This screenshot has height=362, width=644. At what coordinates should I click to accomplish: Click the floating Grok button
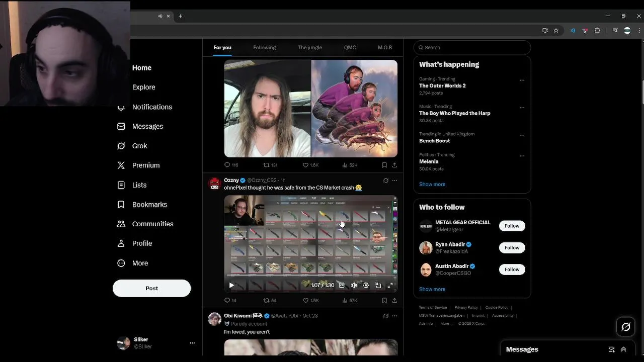626,327
